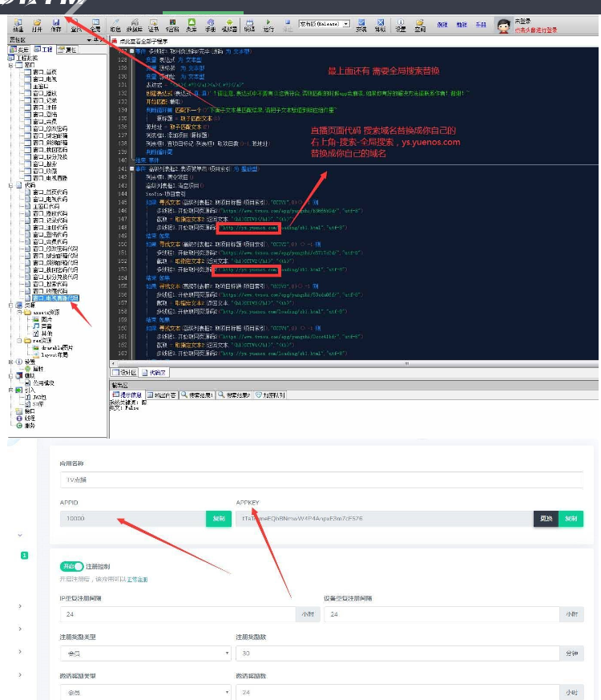The height and width of the screenshot is (700, 601).
Task: Click the 打开 (Open) toolbar icon
Action: [37, 25]
